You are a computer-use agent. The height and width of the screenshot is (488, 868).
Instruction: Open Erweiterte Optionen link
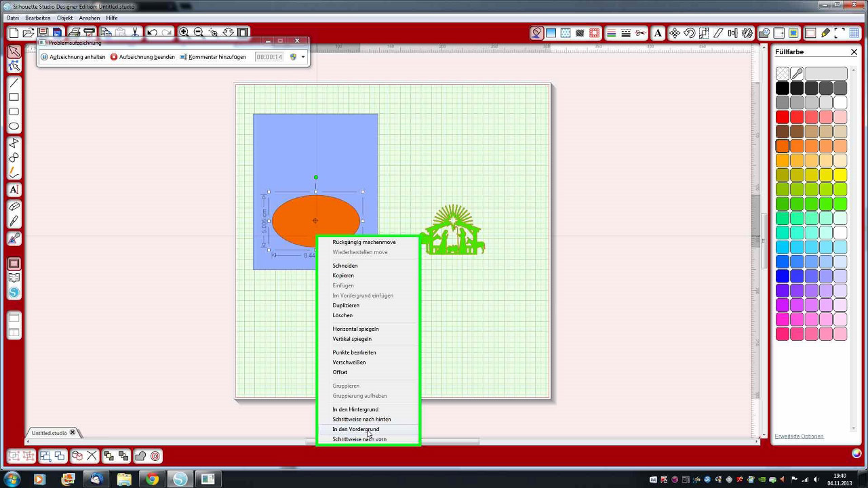(x=799, y=436)
